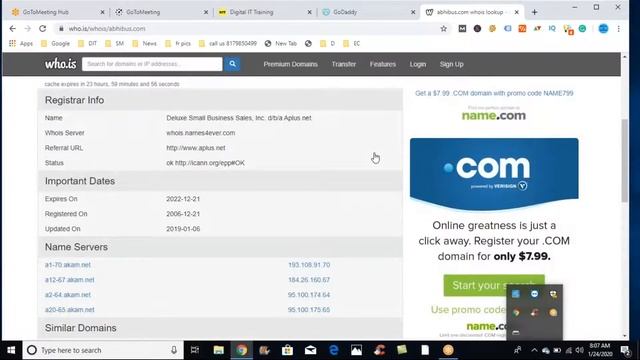640x360 pixels.
Task: Open the green Grammarly extension icon
Action: pos(582,29)
